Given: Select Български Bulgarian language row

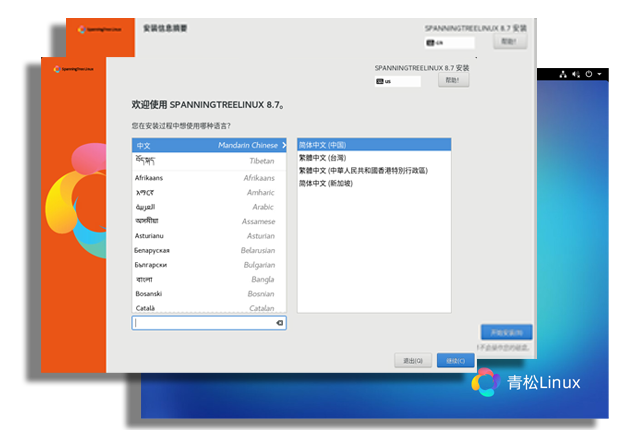Looking at the screenshot, I should [x=209, y=265].
